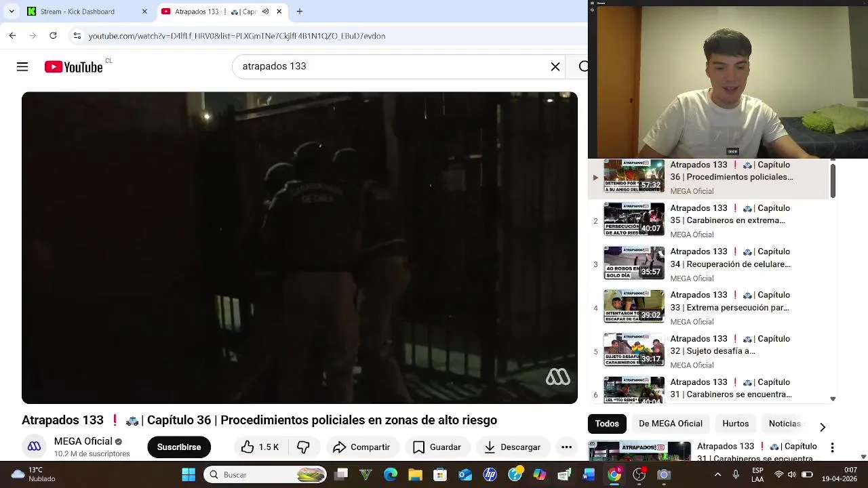This screenshot has width=868, height=488.
Task: Open the Wi-Fi network icon in tray
Action: tap(778, 474)
